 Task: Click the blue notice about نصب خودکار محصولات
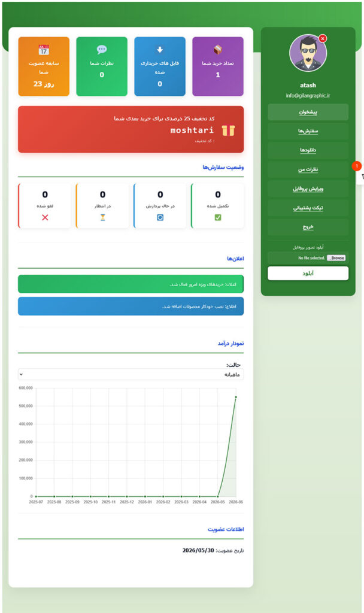coord(131,306)
